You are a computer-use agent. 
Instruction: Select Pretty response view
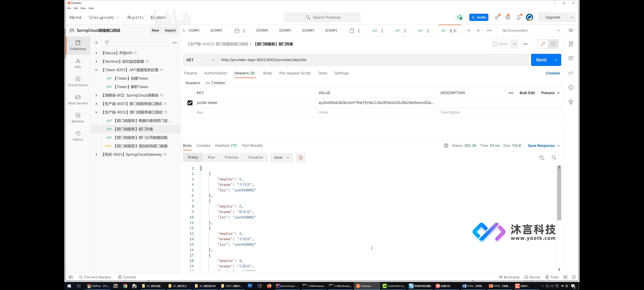pos(193,157)
